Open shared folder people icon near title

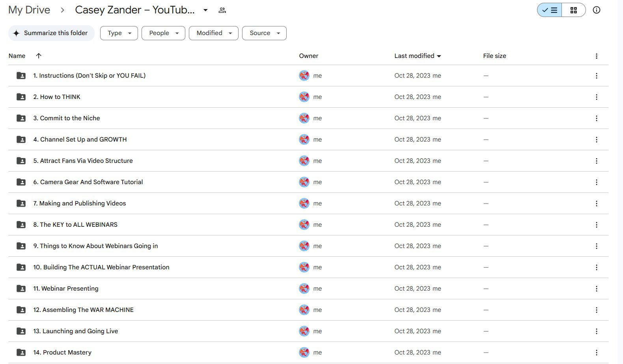(x=222, y=10)
